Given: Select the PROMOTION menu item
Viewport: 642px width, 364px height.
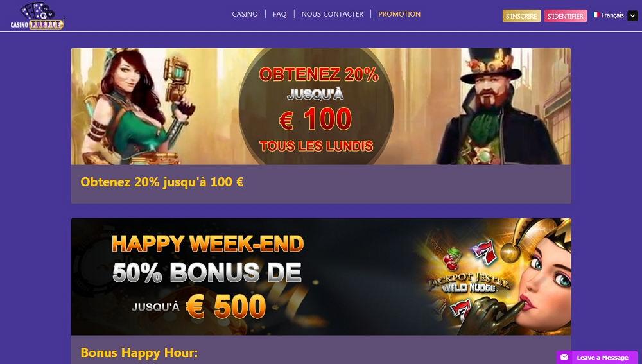Looking at the screenshot, I should [399, 14].
